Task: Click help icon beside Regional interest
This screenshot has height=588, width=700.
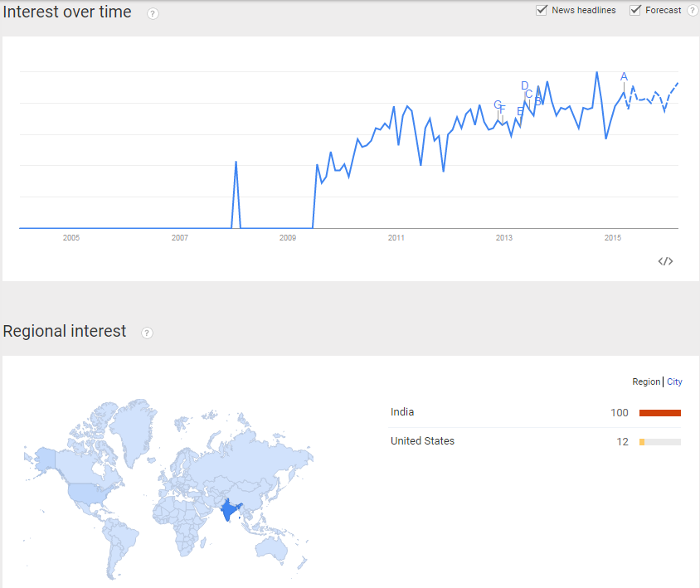Action: [147, 333]
